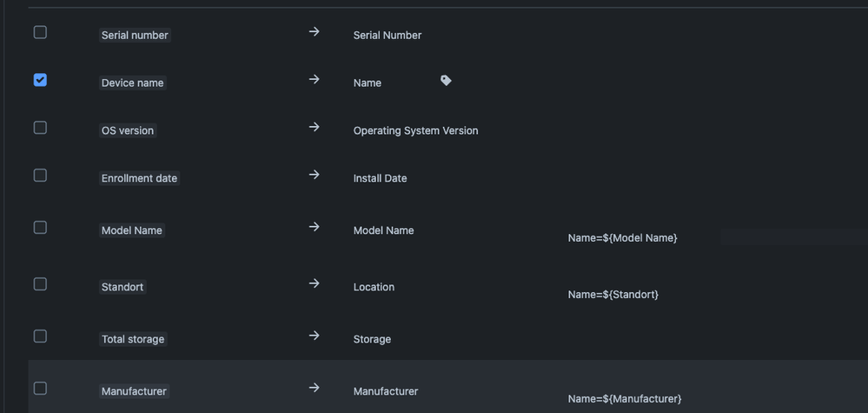Click the tag icon next to Name
The width and height of the screenshot is (868, 413).
tap(446, 81)
